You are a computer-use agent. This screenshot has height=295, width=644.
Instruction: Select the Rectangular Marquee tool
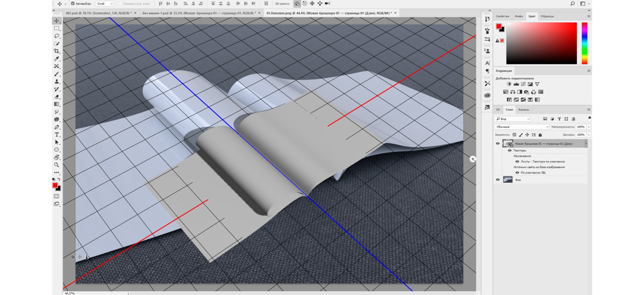tap(57, 28)
